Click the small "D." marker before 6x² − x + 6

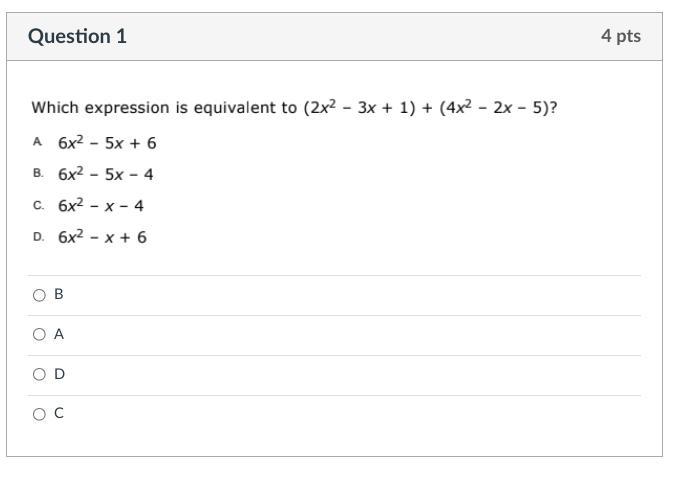coord(38,237)
